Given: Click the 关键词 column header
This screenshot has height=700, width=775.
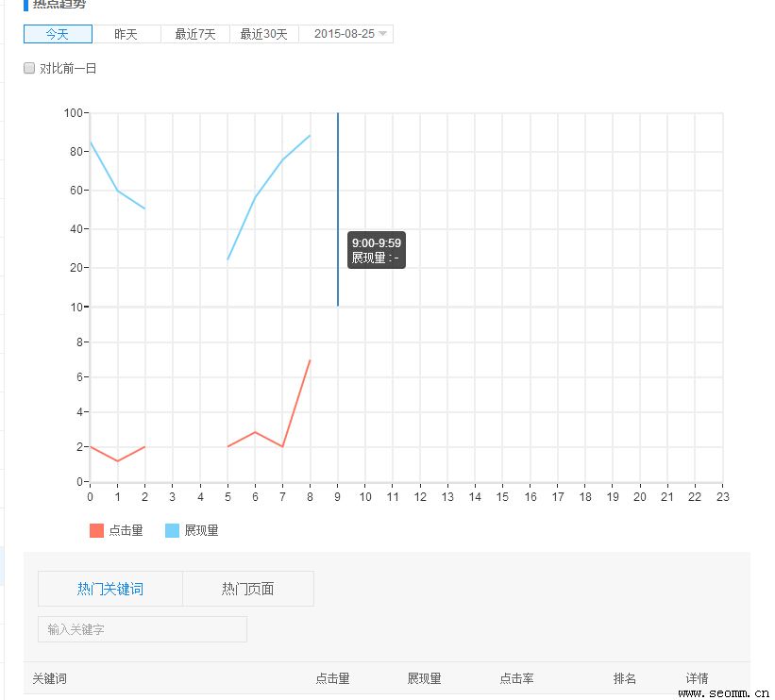Looking at the screenshot, I should (x=50, y=678).
